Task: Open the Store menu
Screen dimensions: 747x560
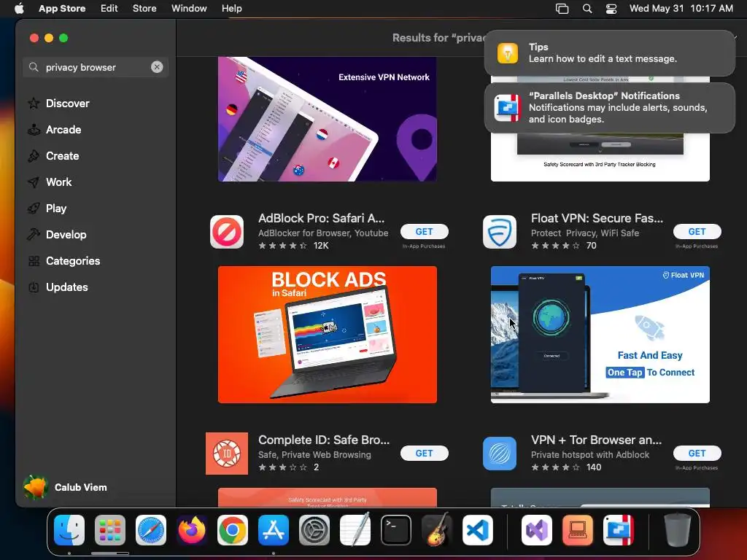Action: pyautogui.click(x=144, y=9)
